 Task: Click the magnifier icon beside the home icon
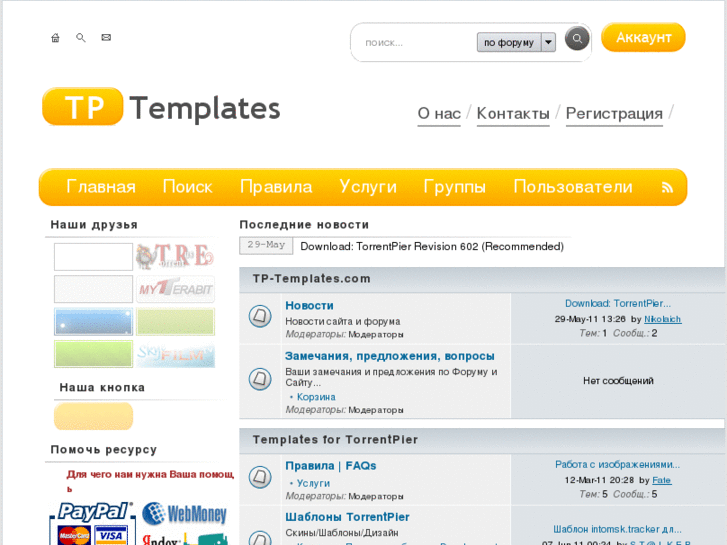(x=81, y=38)
